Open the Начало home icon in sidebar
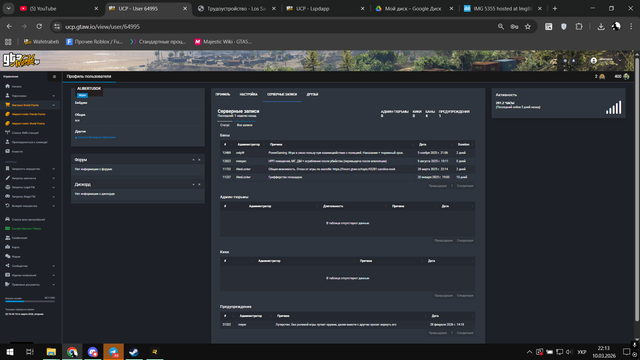The width and height of the screenshot is (640, 360). (7, 86)
